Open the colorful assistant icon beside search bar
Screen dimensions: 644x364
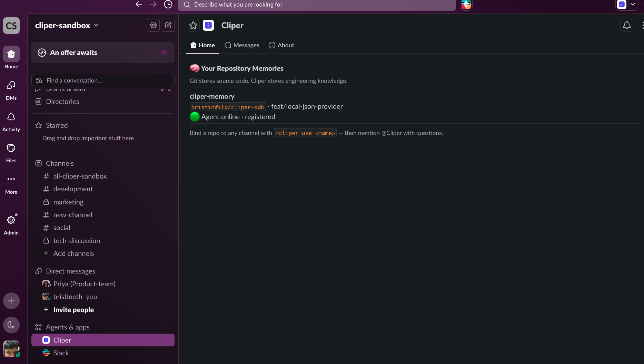466,4
